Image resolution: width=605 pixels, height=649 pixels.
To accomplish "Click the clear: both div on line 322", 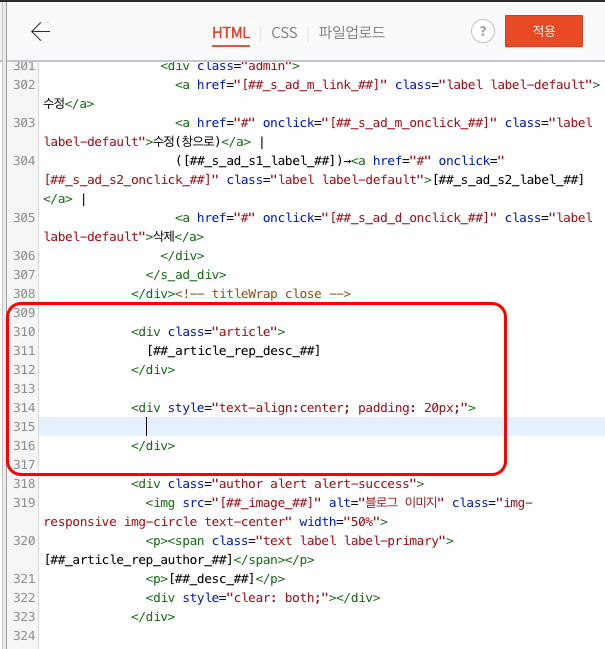I will 263,598.
